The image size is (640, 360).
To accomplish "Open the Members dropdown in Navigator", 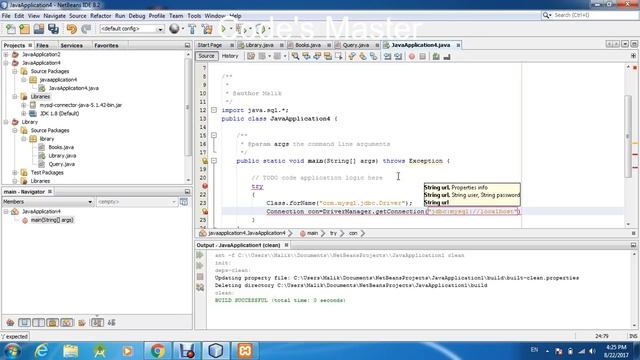I will 48,202.
